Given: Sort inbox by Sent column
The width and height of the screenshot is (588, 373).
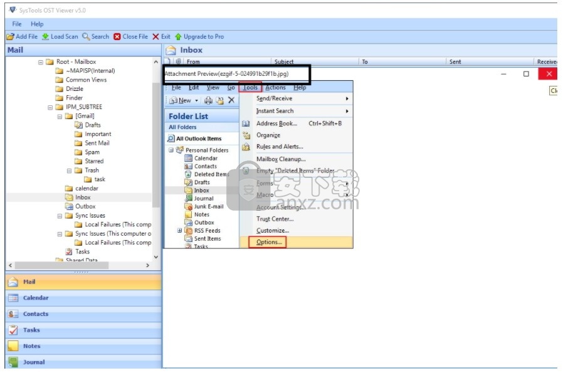Looking at the screenshot, I should tap(490, 61).
